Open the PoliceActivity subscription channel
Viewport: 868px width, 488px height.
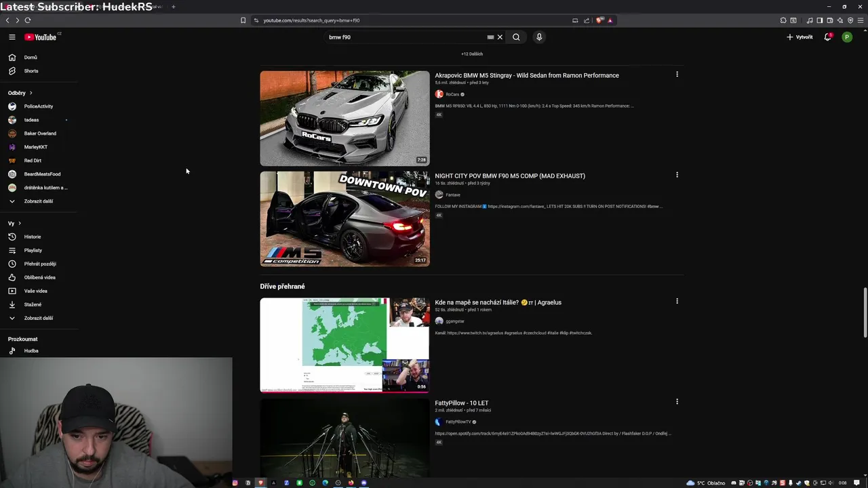39,106
